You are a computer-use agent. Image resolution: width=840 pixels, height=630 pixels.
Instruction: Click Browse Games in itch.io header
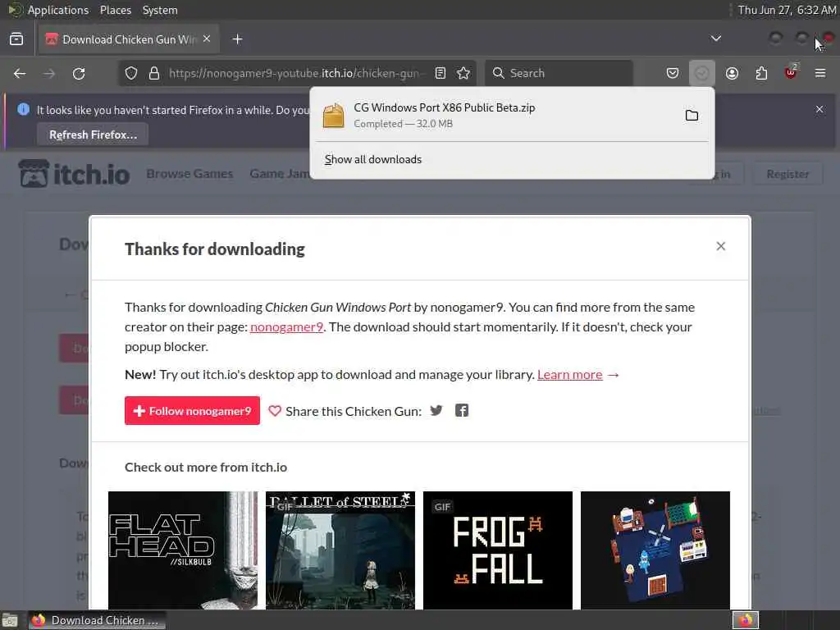click(x=189, y=174)
